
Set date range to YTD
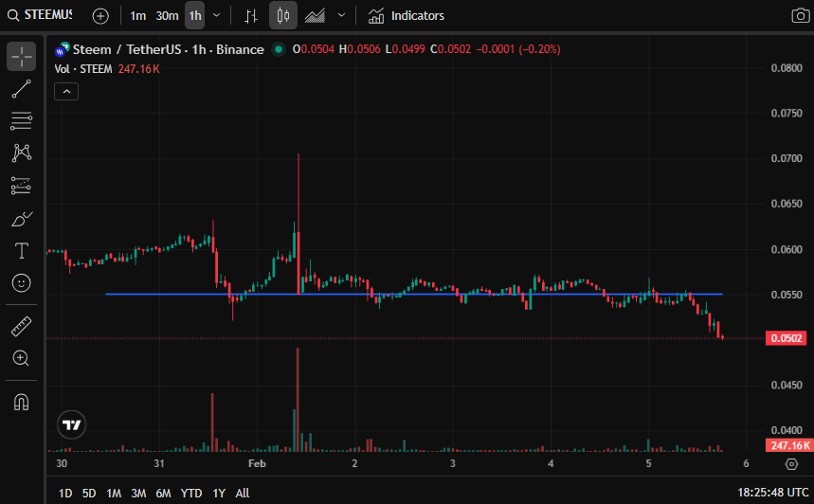(x=191, y=493)
